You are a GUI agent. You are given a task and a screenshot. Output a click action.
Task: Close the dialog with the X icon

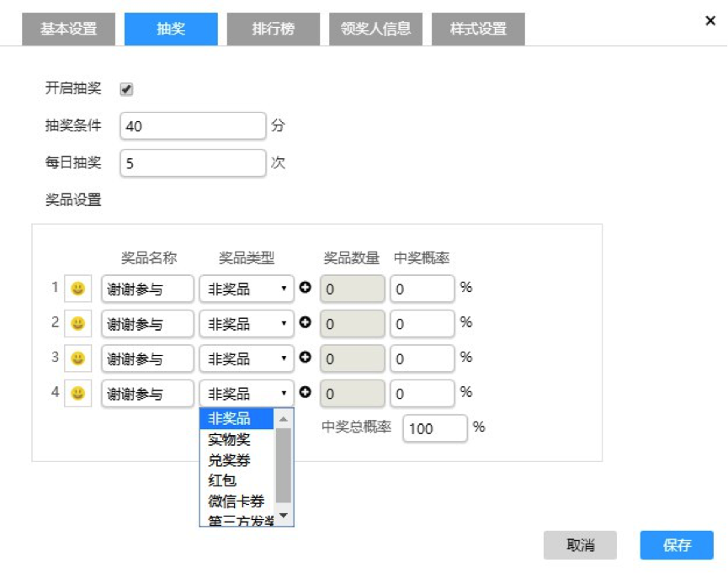709,21
